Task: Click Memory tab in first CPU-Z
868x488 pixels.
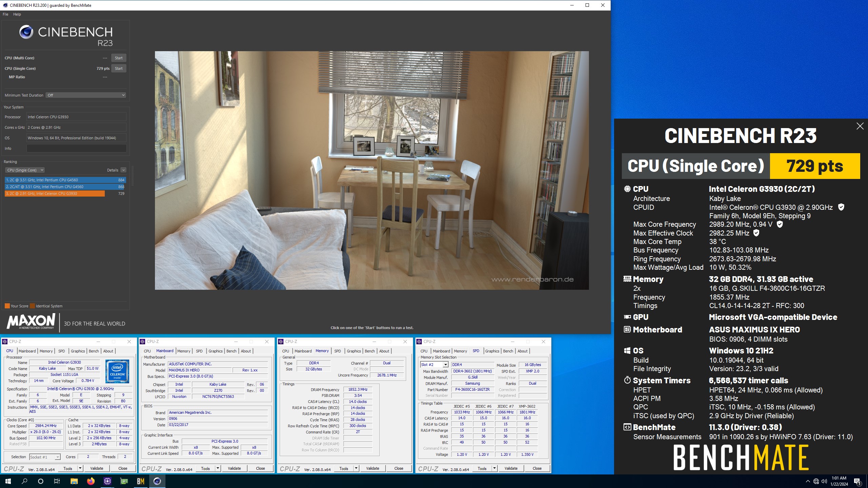Action: tap(46, 351)
